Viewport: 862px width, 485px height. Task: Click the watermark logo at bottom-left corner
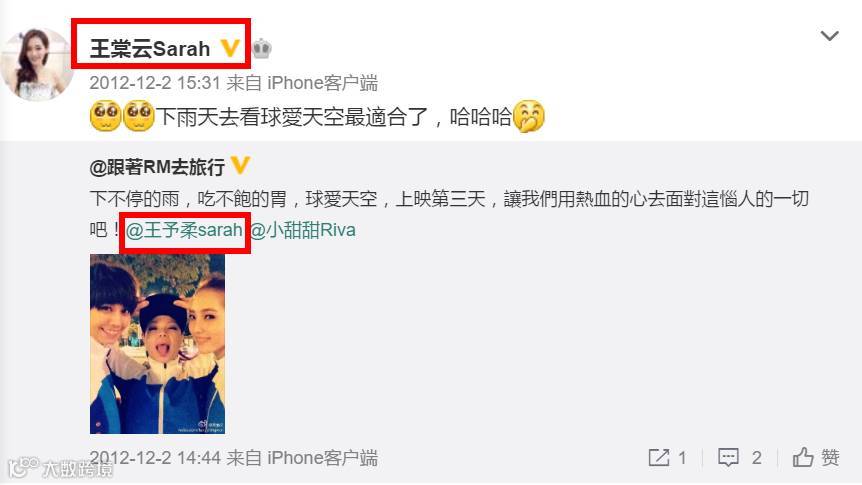pos(60,469)
